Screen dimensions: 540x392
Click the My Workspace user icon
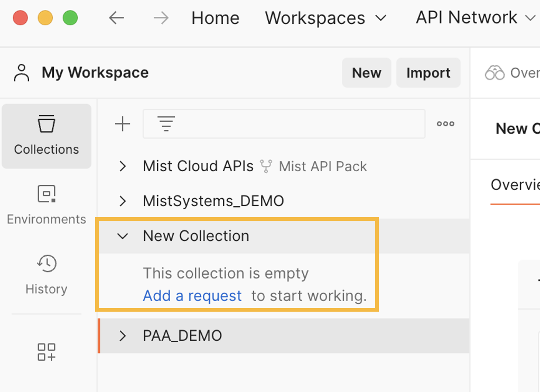click(x=22, y=73)
